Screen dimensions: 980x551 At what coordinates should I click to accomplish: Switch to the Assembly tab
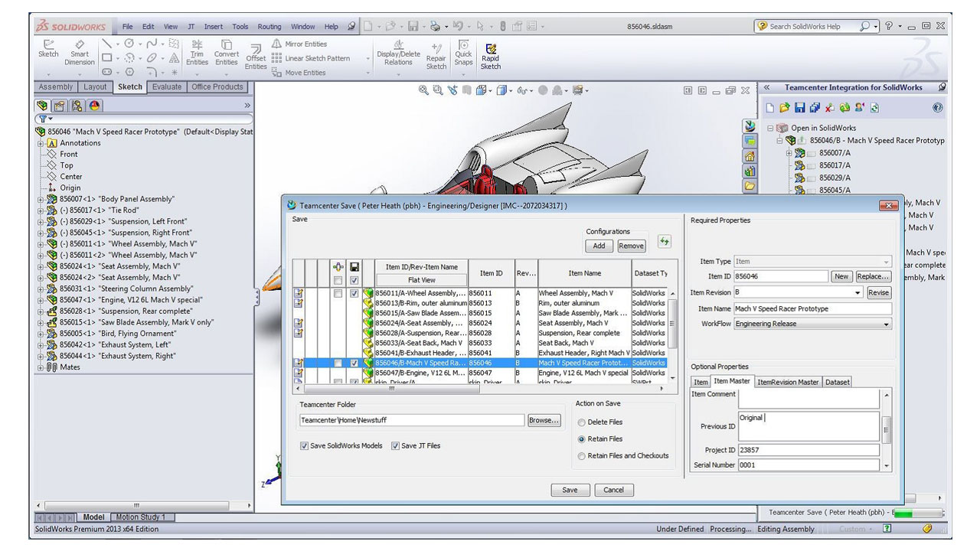coord(56,86)
